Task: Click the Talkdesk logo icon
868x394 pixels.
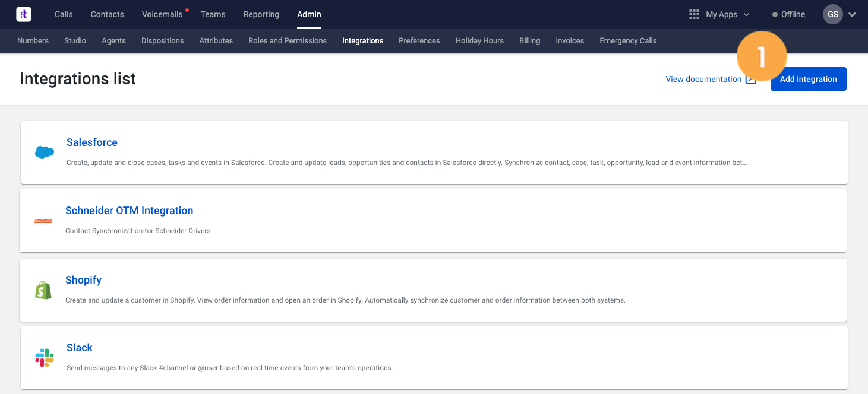Action: (x=24, y=14)
